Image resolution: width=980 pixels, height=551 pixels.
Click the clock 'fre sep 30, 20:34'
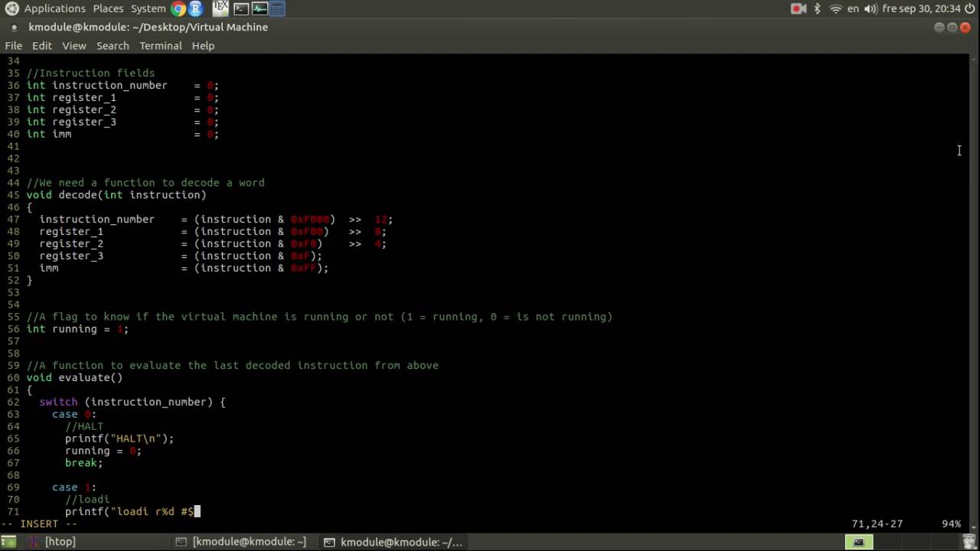click(x=921, y=8)
